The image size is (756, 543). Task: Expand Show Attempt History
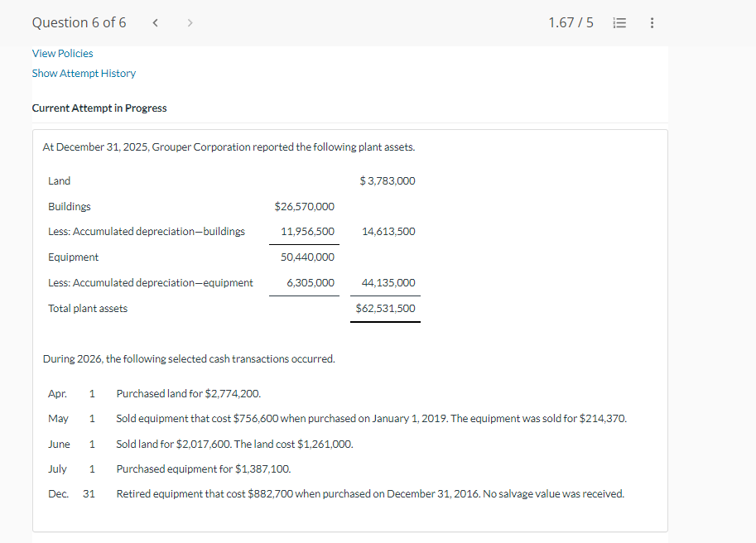click(x=84, y=73)
